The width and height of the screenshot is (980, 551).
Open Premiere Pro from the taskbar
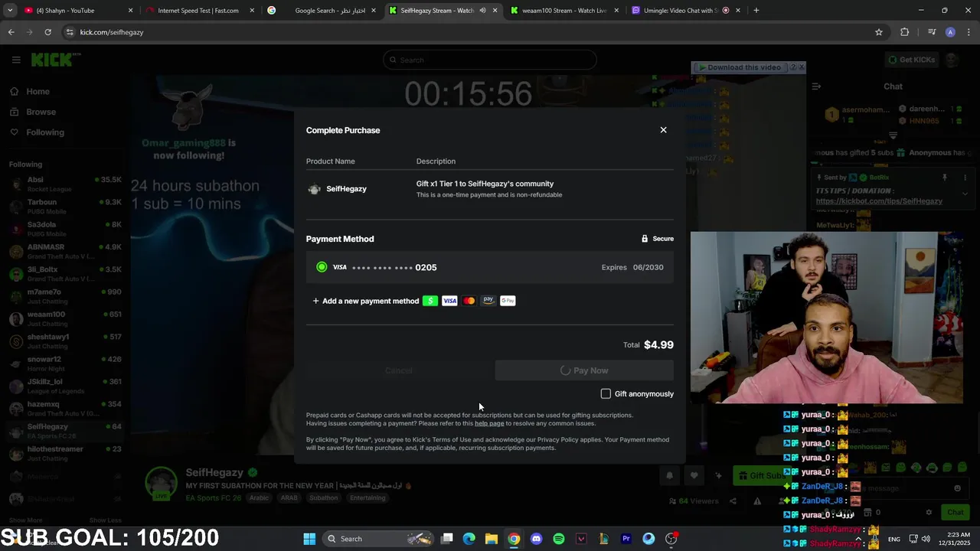click(x=626, y=539)
